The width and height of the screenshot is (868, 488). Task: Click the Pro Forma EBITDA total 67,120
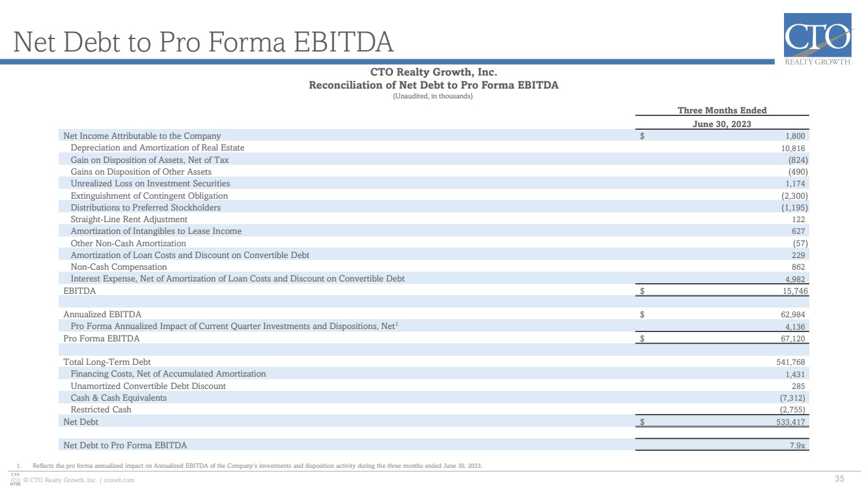click(794, 339)
